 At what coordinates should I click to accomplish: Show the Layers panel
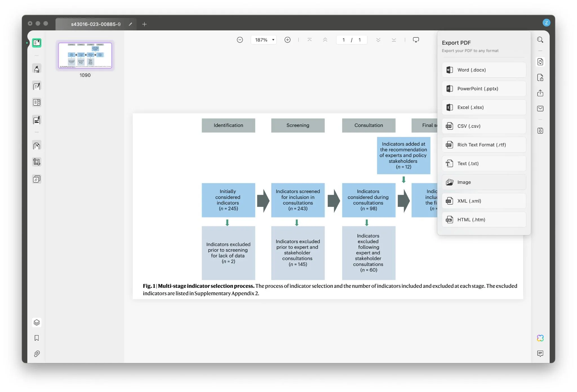coord(37,322)
